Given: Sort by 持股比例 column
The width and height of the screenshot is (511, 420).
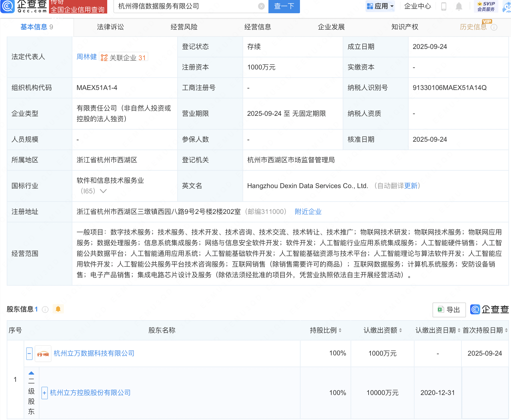Looking at the screenshot, I should [x=326, y=330].
